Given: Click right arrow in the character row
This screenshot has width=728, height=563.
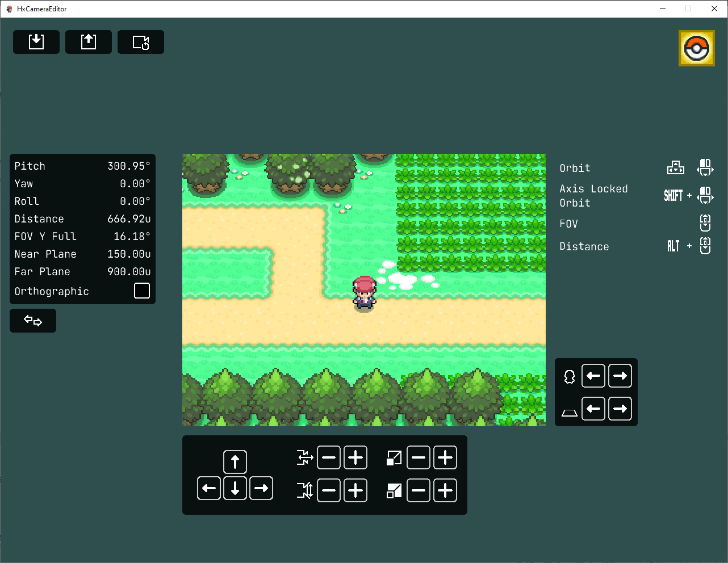Looking at the screenshot, I should tap(620, 376).
